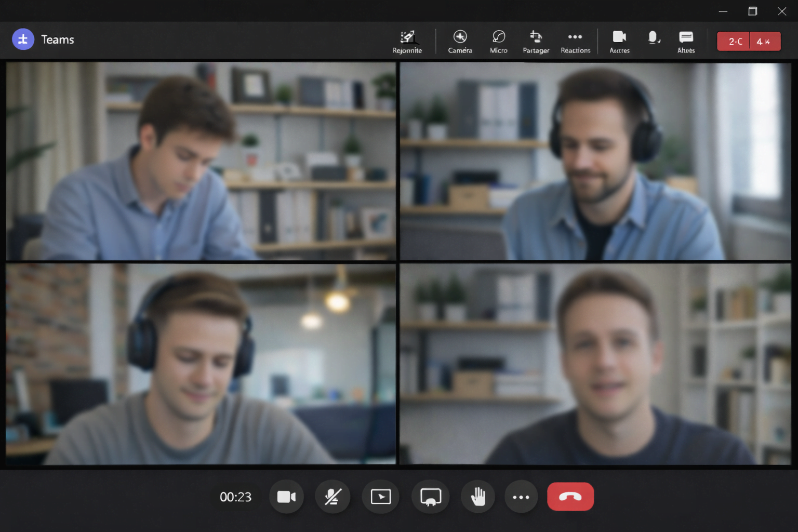Screen dimensions: 798x532
Task: Click the cast screen button
Action: click(x=430, y=497)
